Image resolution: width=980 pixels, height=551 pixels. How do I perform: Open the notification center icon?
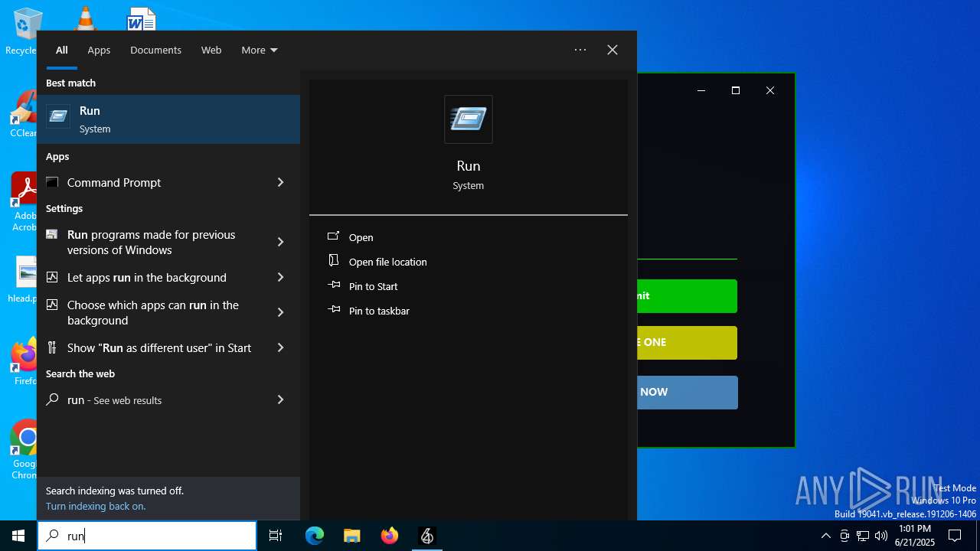point(955,536)
